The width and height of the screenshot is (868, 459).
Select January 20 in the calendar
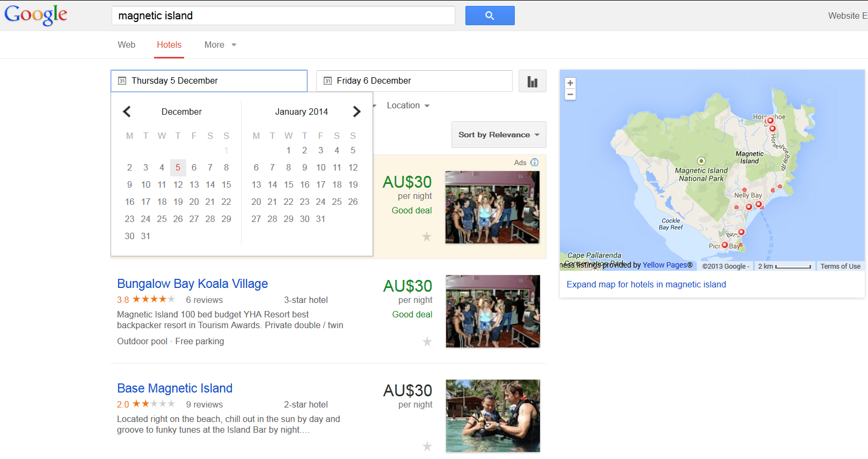pyautogui.click(x=256, y=202)
